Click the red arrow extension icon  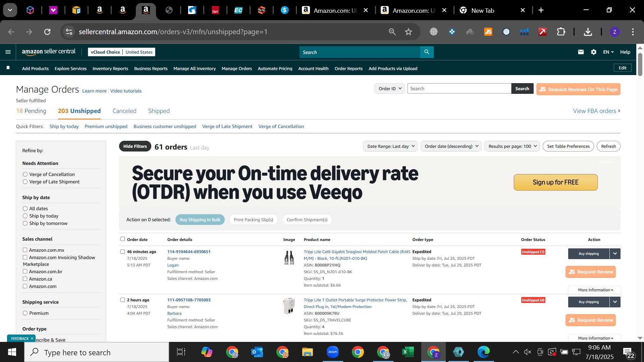[x=542, y=32]
